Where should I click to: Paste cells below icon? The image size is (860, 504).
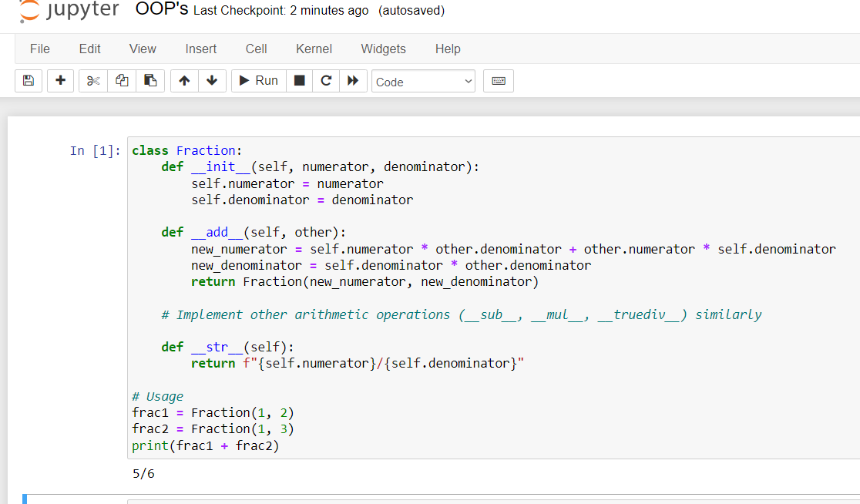pos(150,81)
